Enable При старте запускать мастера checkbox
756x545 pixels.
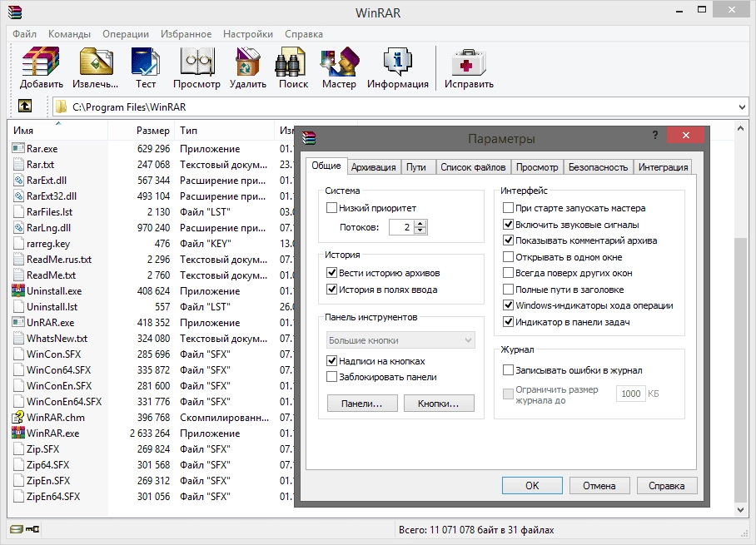[x=508, y=208]
